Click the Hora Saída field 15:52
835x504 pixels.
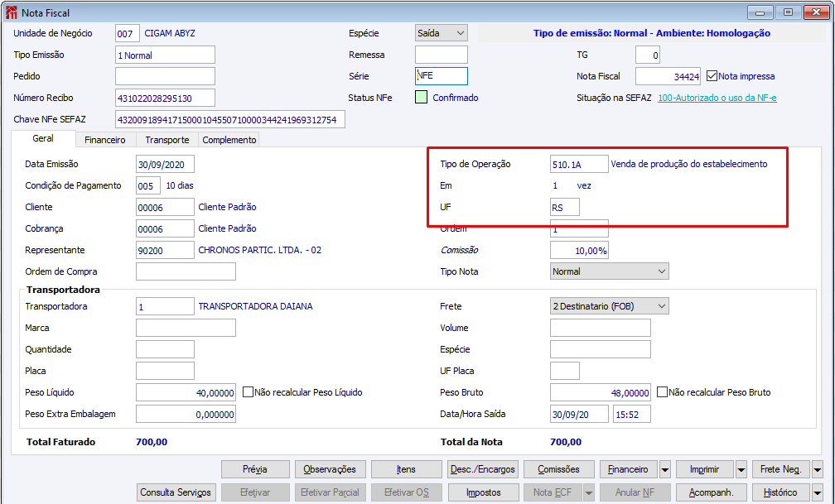(x=631, y=414)
